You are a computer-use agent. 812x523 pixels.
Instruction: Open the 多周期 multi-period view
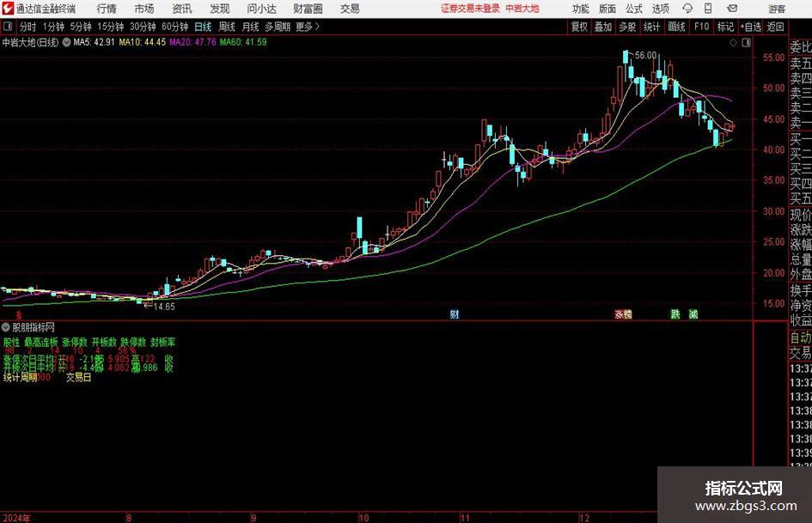[278, 27]
